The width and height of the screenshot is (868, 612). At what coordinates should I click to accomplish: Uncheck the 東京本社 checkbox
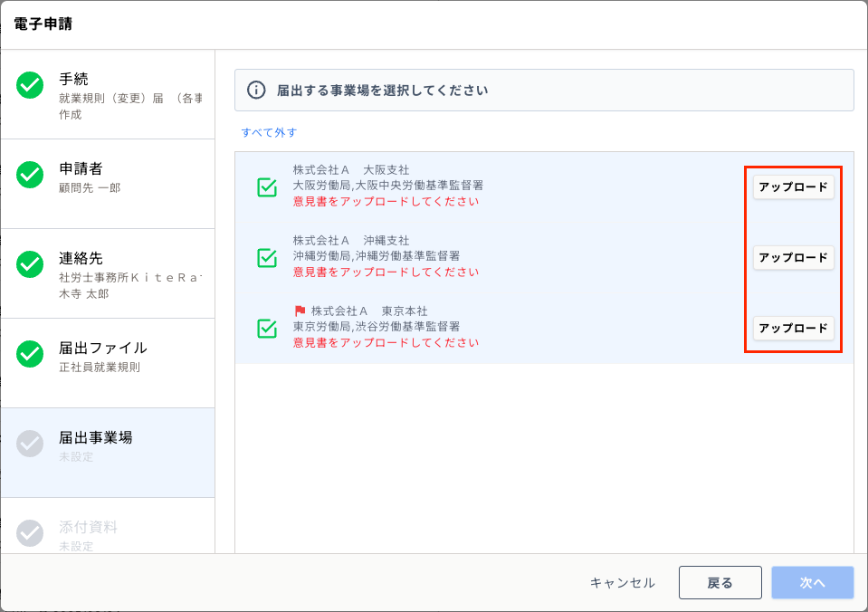(267, 328)
